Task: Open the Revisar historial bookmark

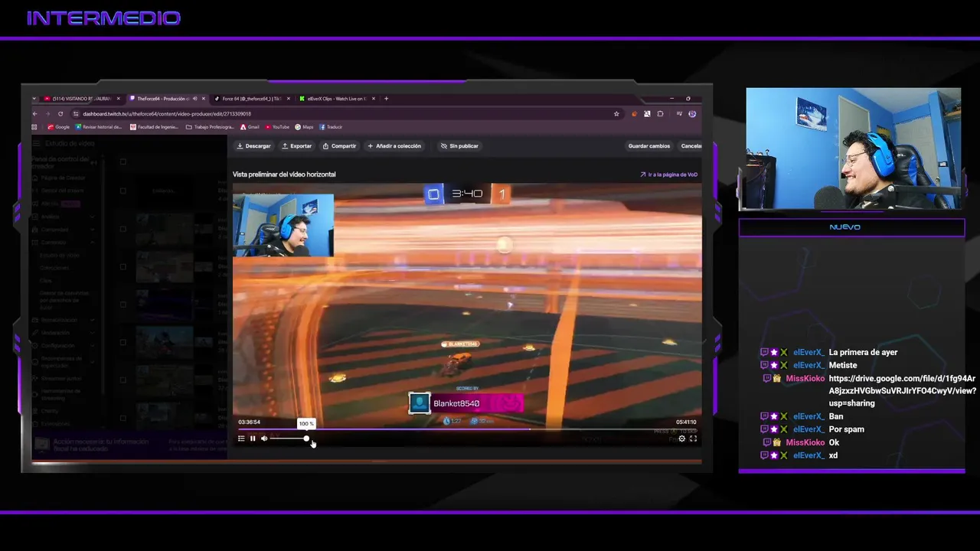Action: click(98, 127)
